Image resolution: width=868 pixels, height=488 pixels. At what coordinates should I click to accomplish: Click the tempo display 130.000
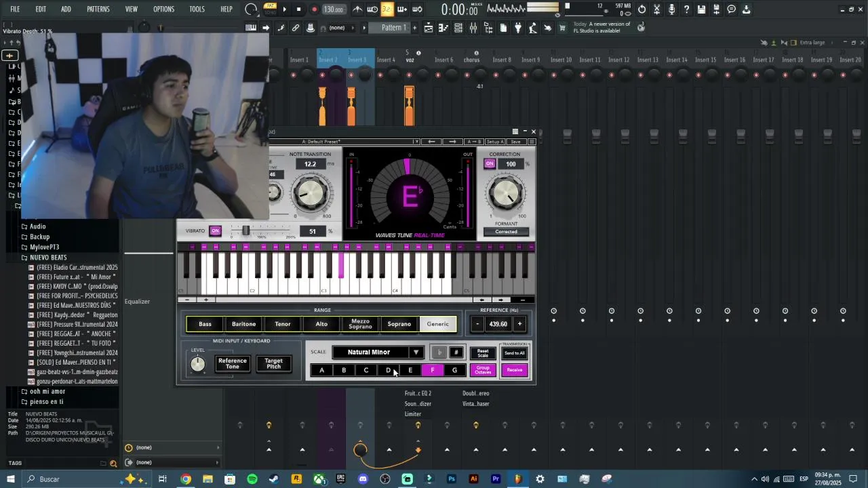(x=333, y=9)
